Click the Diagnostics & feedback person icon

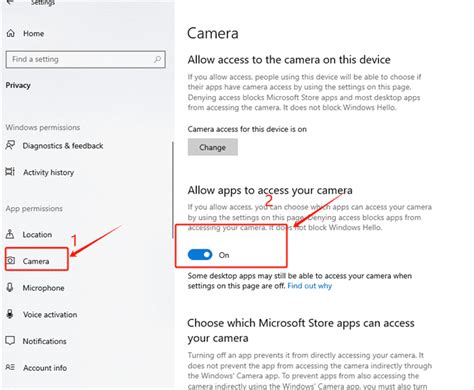10,145
